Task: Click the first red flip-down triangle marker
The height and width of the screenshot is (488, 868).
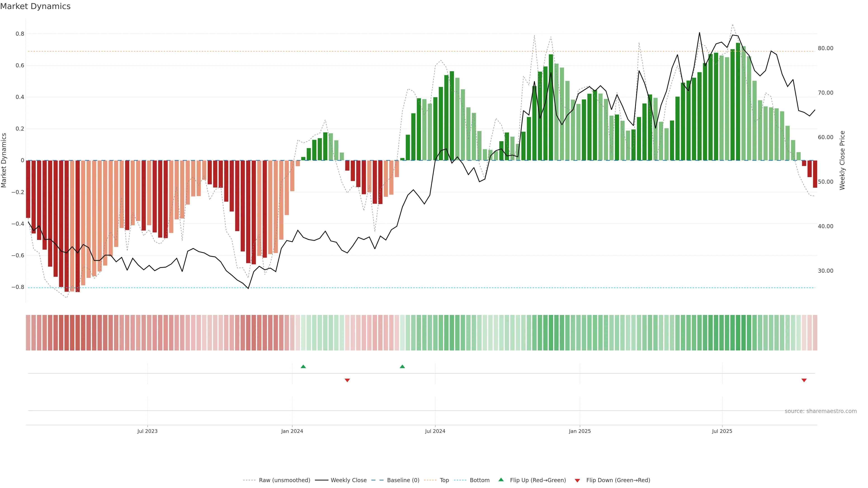Action: 347,380
